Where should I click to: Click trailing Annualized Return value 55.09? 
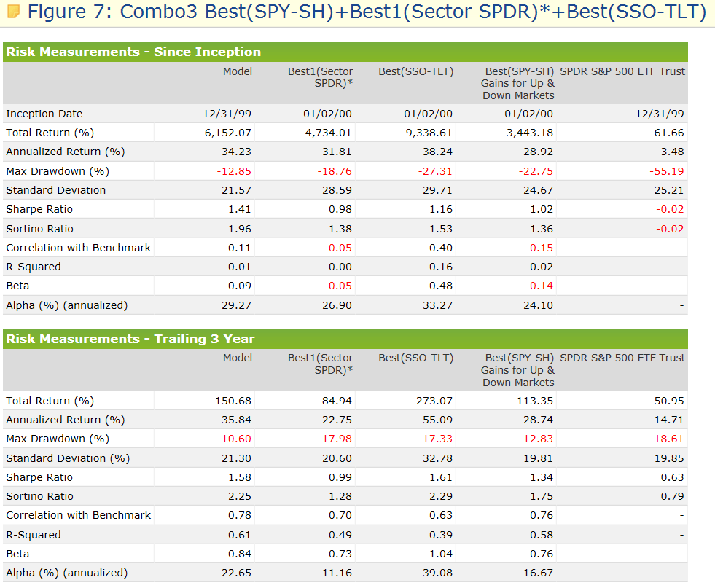pyautogui.click(x=437, y=420)
